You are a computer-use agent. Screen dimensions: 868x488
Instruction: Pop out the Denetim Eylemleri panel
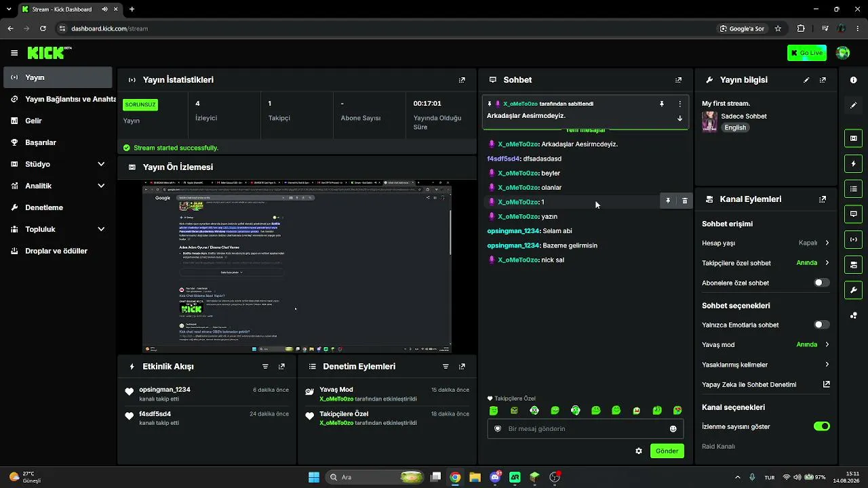(462, 367)
